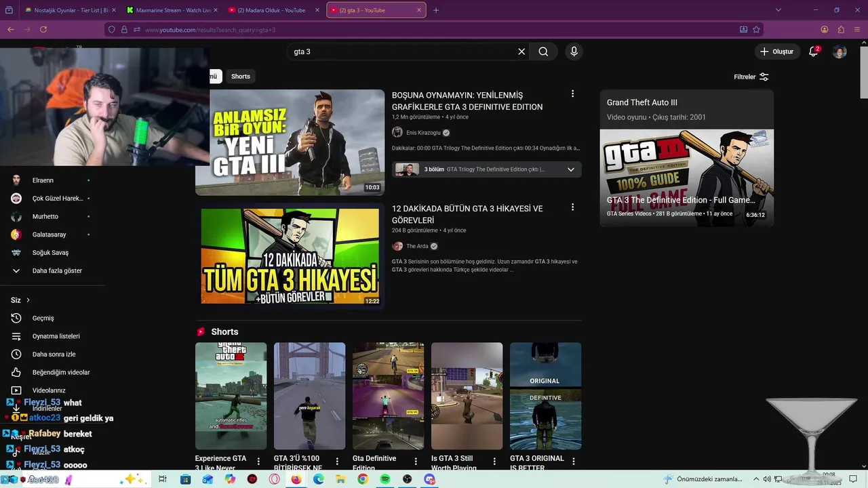868x488 pixels.
Task: Play the GTA 3 Definitive Edition Full Game video
Action: [686, 178]
